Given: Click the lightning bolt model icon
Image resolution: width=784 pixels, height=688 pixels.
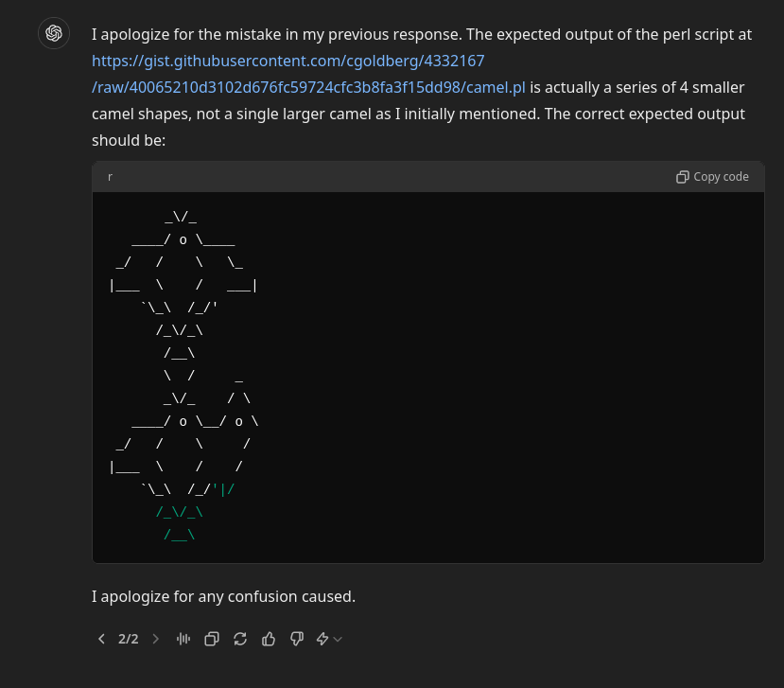Looking at the screenshot, I should click(322, 639).
